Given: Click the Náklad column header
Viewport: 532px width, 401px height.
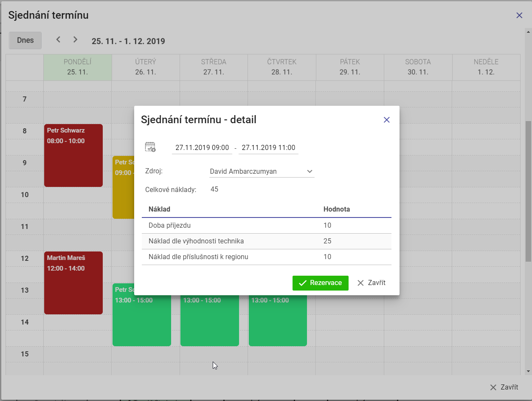Looking at the screenshot, I should click(160, 209).
